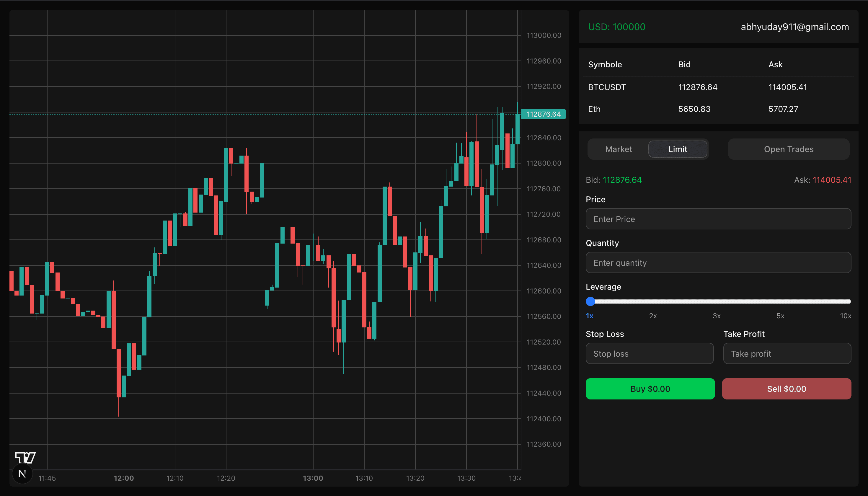Click the Enter quantity input
868x496 pixels.
(718, 263)
